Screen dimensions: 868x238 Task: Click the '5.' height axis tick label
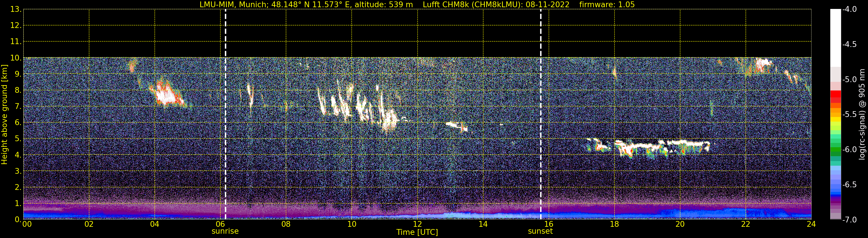click(18, 139)
